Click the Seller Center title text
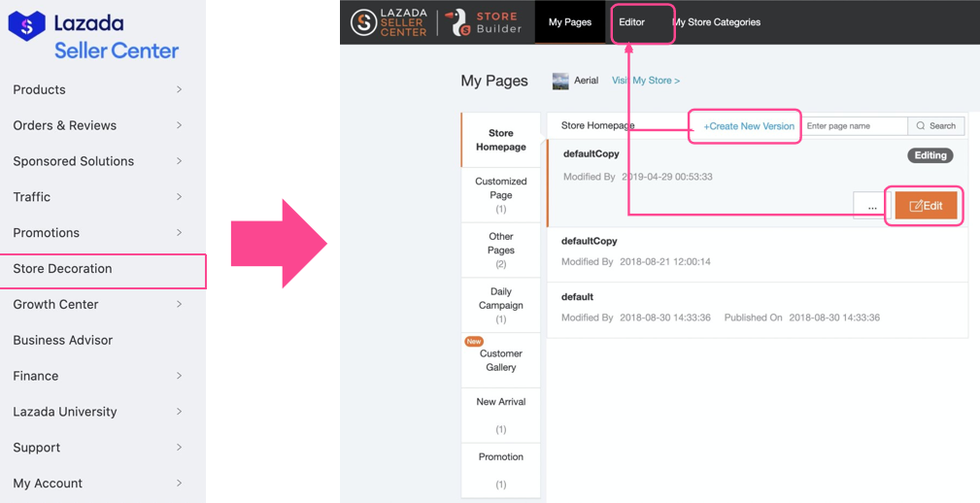Screen dimensions: 980x503 coord(117,50)
